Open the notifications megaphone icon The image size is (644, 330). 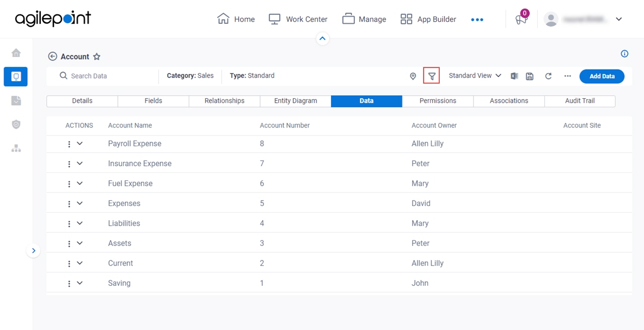click(521, 19)
